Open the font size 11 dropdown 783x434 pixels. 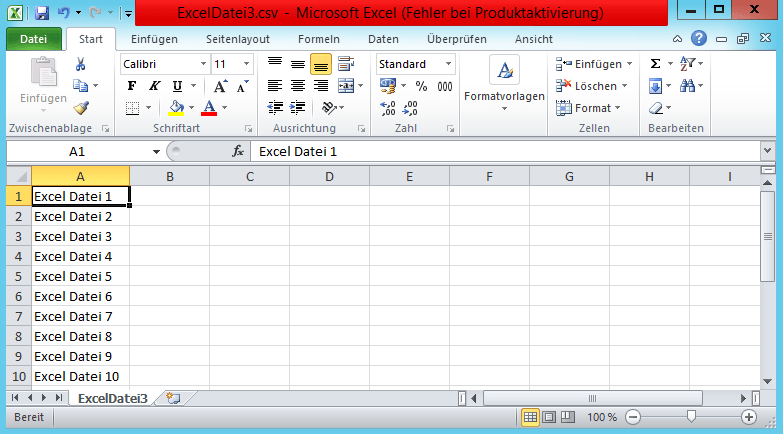(x=233, y=64)
